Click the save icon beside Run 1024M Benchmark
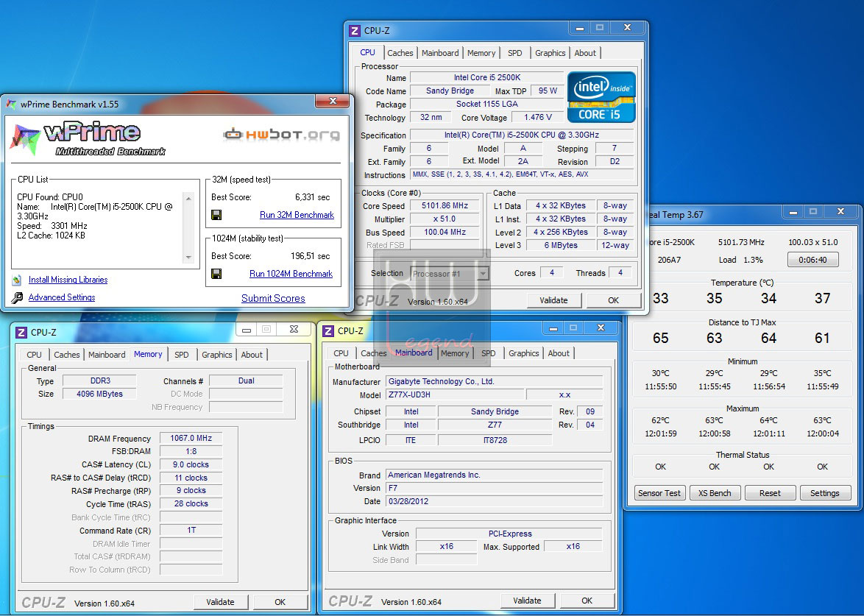864x616 pixels. (216, 274)
